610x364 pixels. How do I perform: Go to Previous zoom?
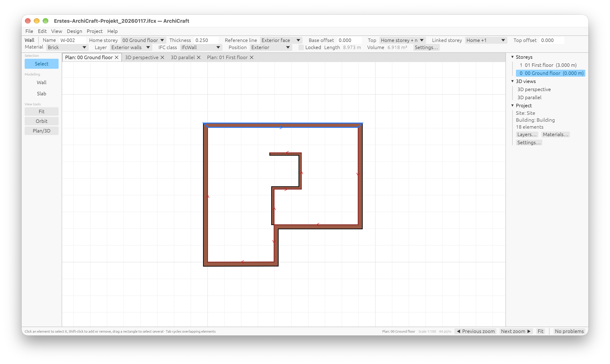476,331
